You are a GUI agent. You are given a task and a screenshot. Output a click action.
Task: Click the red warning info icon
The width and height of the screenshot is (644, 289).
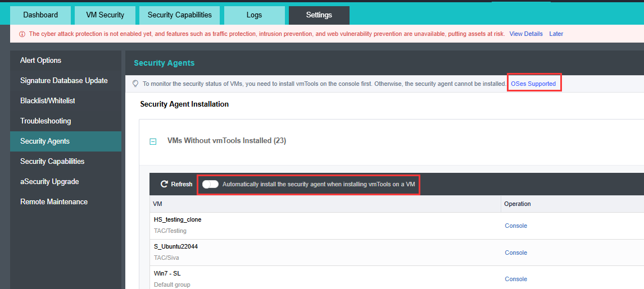point(22,34)
